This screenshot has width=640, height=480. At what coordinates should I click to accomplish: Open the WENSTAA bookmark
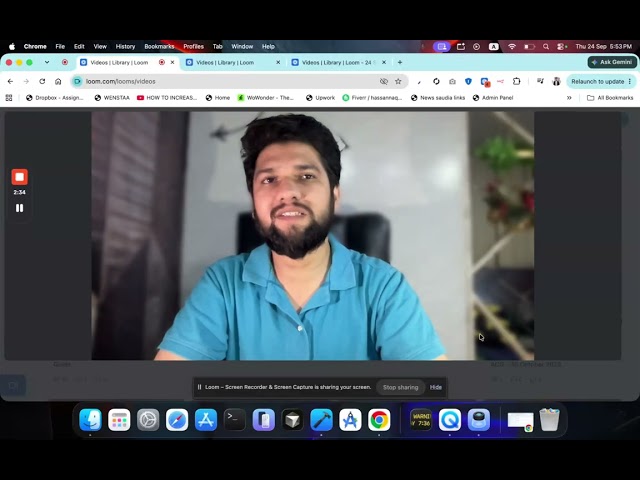112,98
